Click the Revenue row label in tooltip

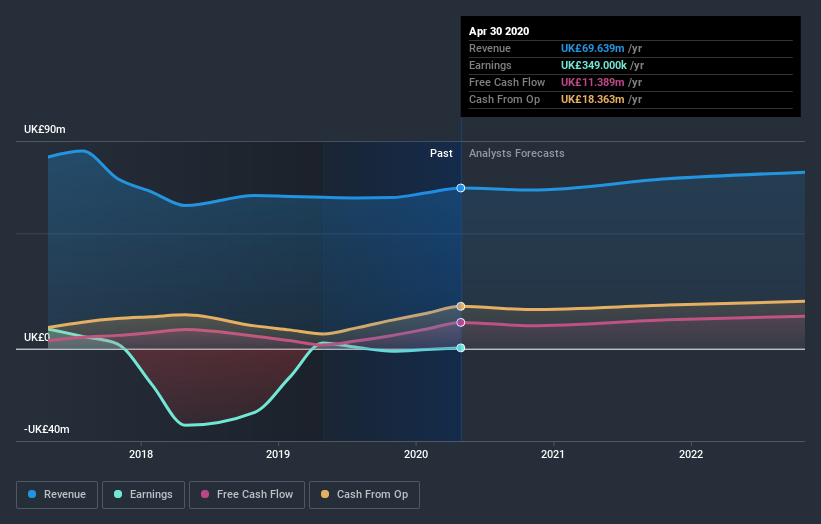point(490,48)
